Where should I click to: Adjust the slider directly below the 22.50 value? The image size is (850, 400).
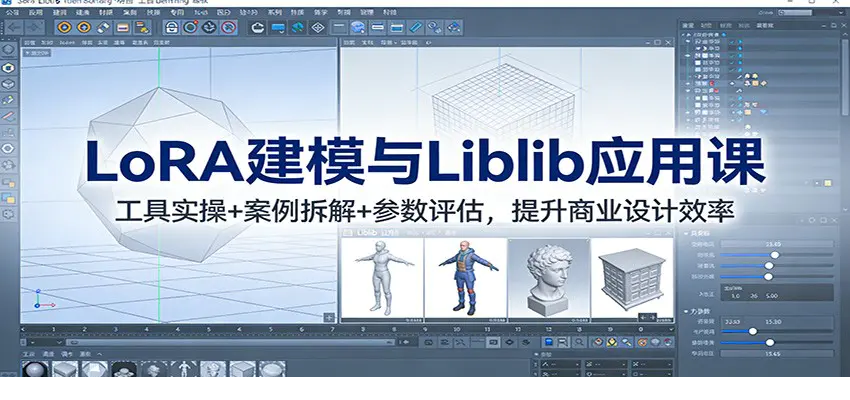coord(753,331)
